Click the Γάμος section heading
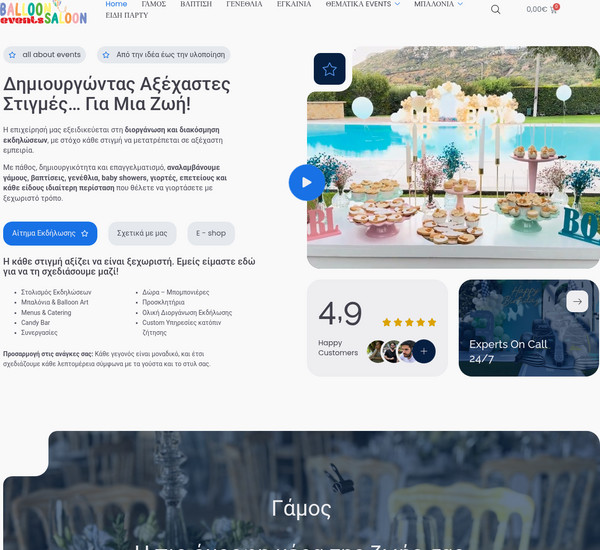Image resolution: width=600 pixels, height=550 pixels. pos(301,509)
